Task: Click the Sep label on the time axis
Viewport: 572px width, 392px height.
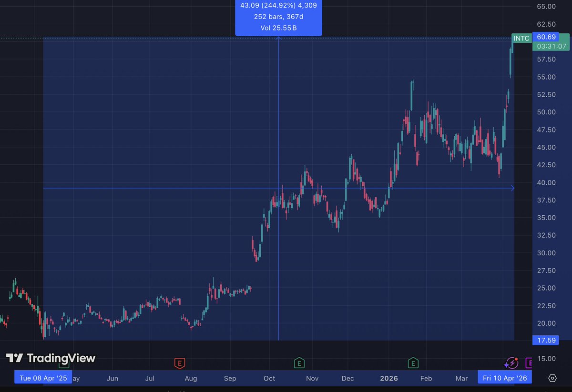Action: pos(230,379)
